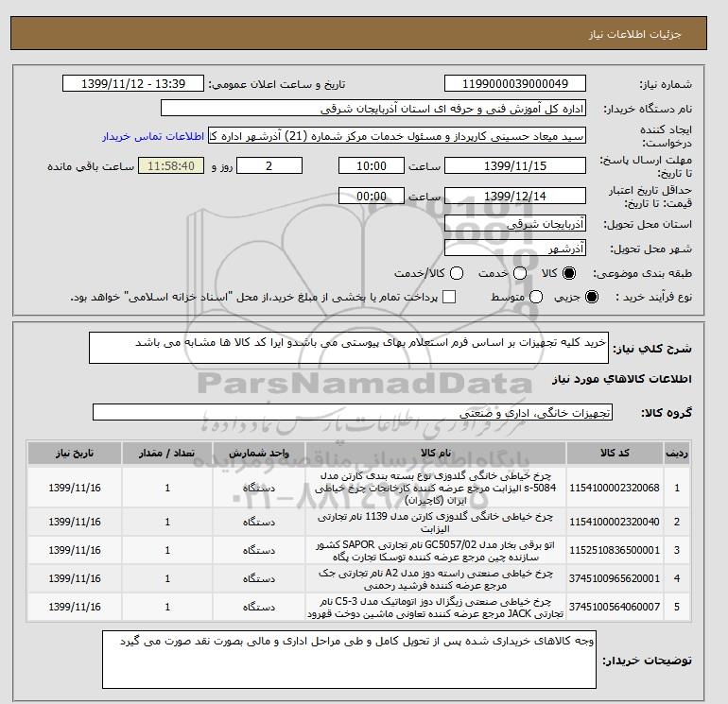Click the request creator name field
This screenshot has height=704, width=728.
pos(397,136)
